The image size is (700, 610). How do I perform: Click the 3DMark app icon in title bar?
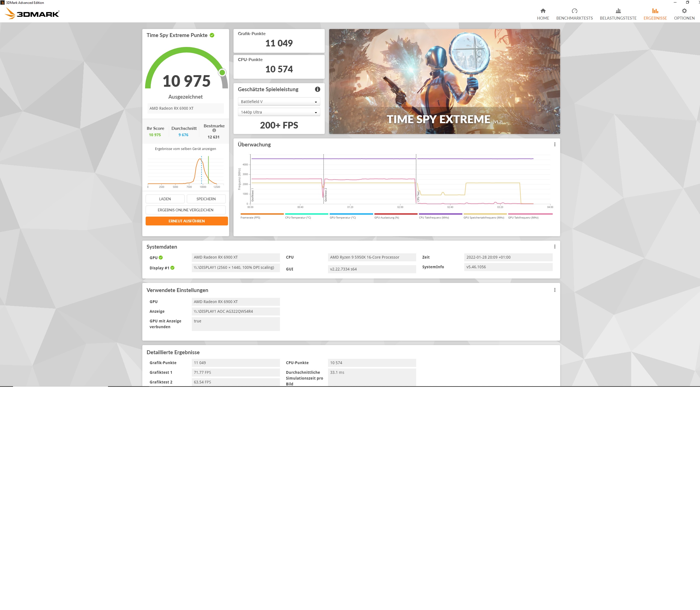[x=2, y=2]
